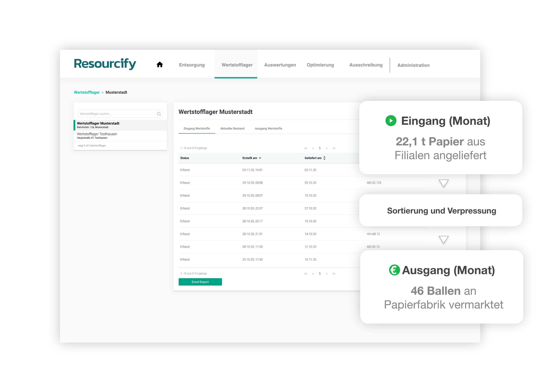Image resolution: width=540 pixels, height=392 pixels.
Task: Go to first page in top pagination
Action: pyautogui.click(x=306, y=148)
